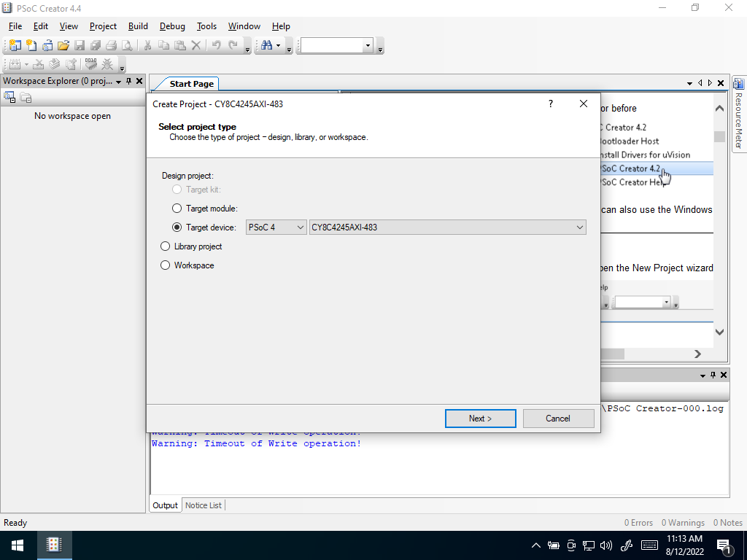The width and height of the screenshot is (747, 560).
Task: Open the Resource Meter side tab
Action: coord(738,114)
